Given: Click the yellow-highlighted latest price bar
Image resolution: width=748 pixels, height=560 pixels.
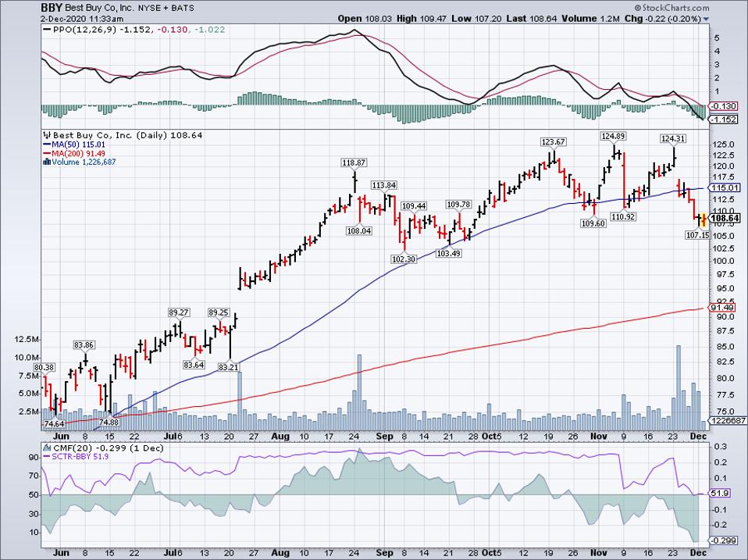Looking at the screenshot, I should pos(703,220).
